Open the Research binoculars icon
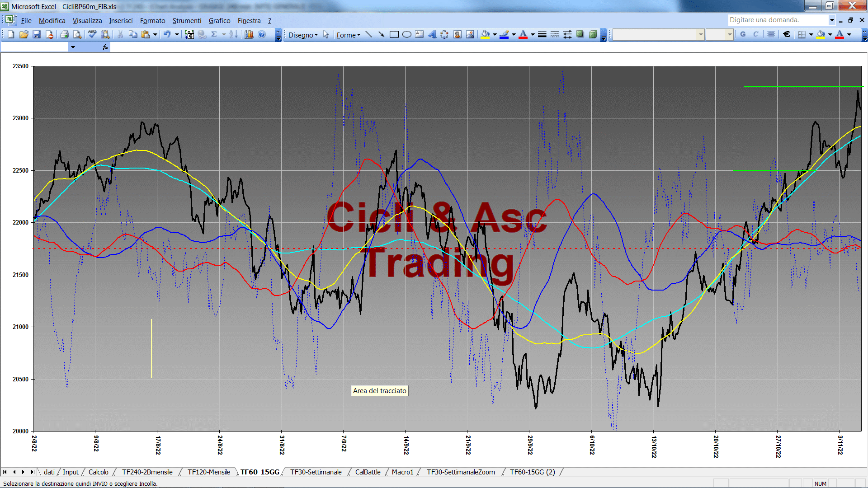868x488 pixels. pos(105,34)
